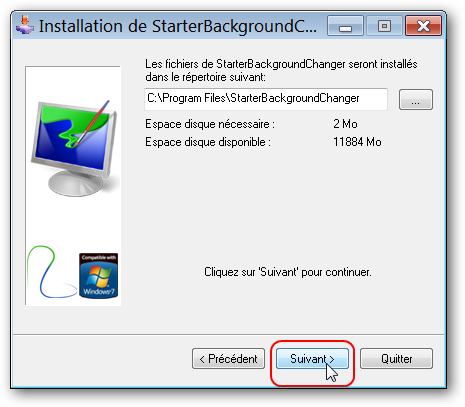Close the installer with the red X
465x407 pixels.
(423, 25)
